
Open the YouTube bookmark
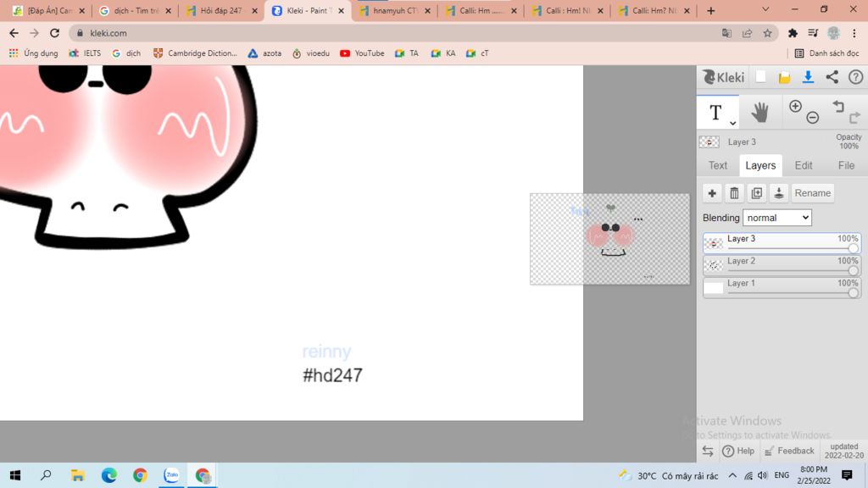pyautogui.click(x=362, y=53)
